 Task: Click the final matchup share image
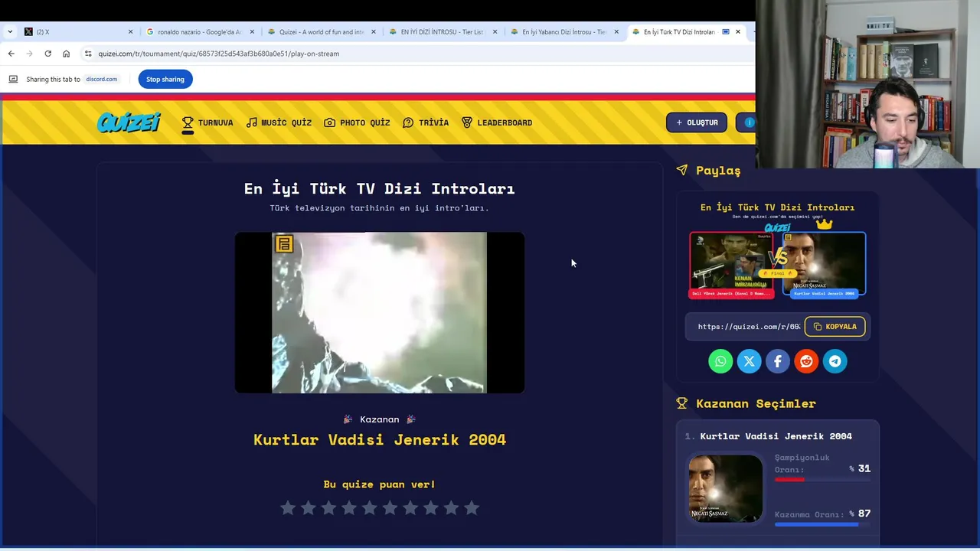coord(777,249)
